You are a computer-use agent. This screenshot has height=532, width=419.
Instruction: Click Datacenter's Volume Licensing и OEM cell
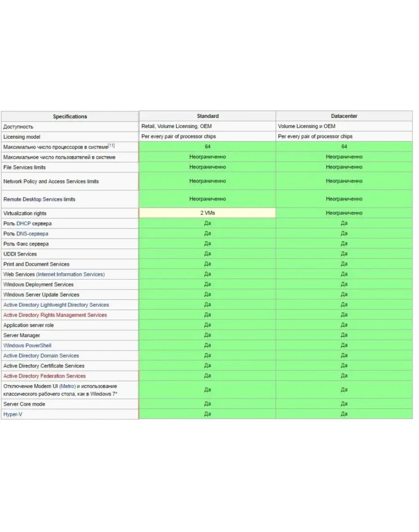307,126
